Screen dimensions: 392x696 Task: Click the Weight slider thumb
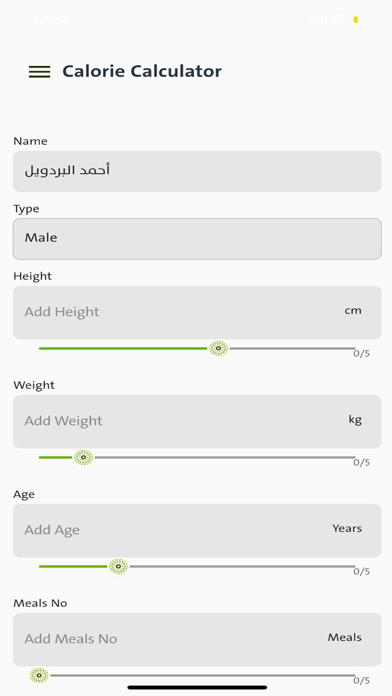pos(83,457)
